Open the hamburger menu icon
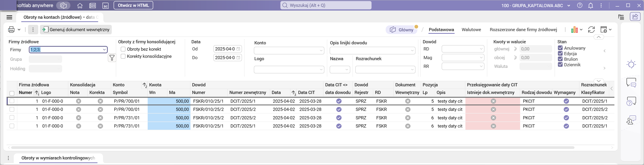This screenshot has height=165, width=644. point(9,17)
